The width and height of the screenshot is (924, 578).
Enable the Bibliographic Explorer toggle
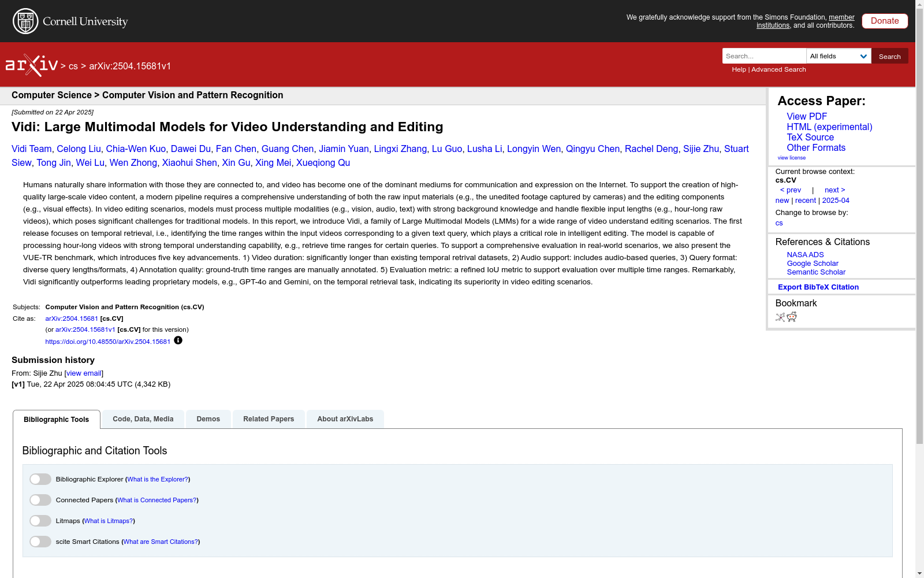[x=40, y=479]
